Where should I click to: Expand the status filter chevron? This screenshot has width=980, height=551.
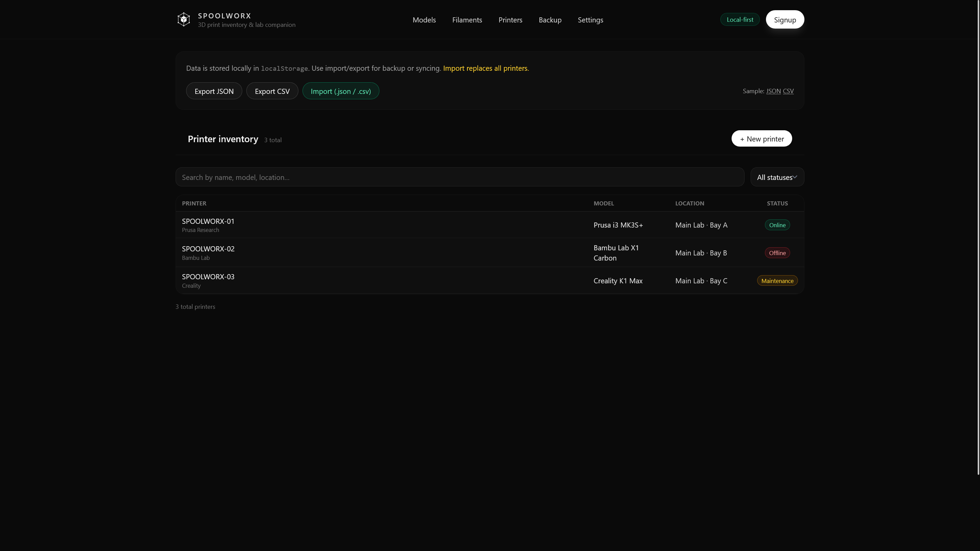[795, 177]
